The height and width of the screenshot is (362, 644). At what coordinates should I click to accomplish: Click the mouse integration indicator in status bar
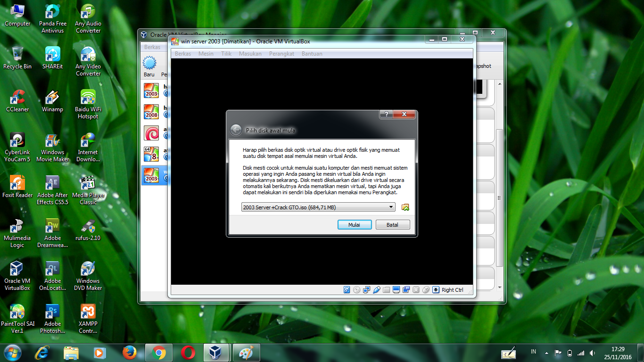(x=426, y=290)
